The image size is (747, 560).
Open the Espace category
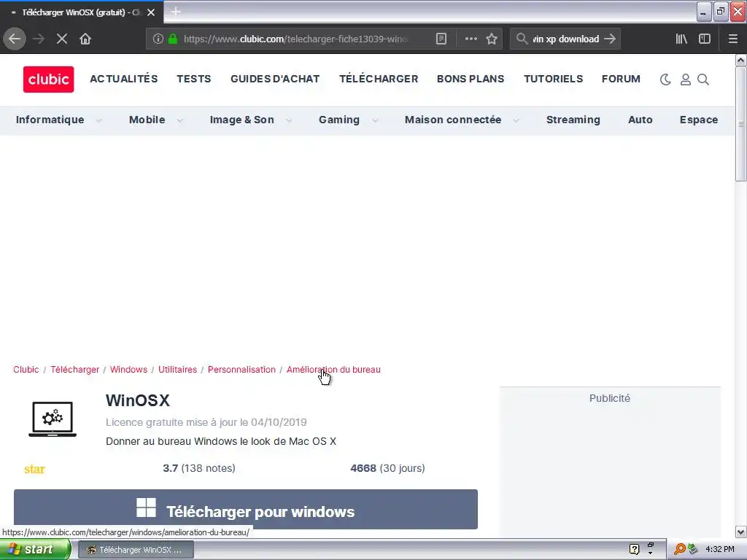pos(698,120)
